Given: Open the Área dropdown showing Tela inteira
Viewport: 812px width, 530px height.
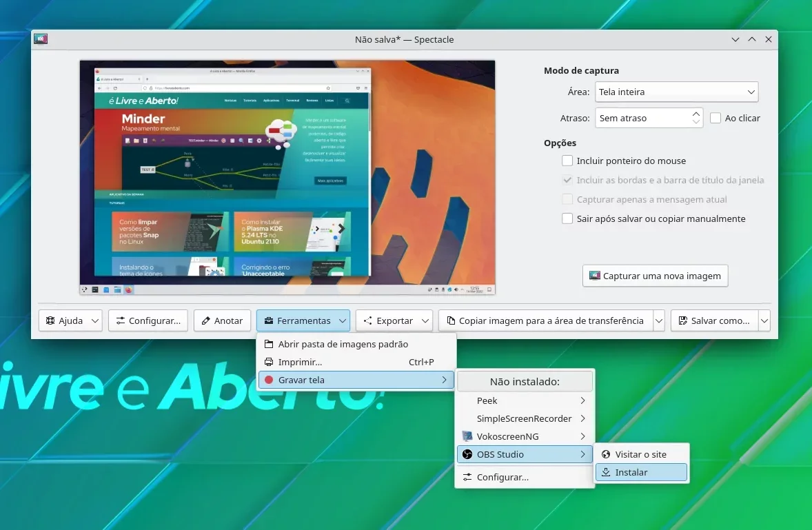Looking at the screenshot, I should pos(676,92).
